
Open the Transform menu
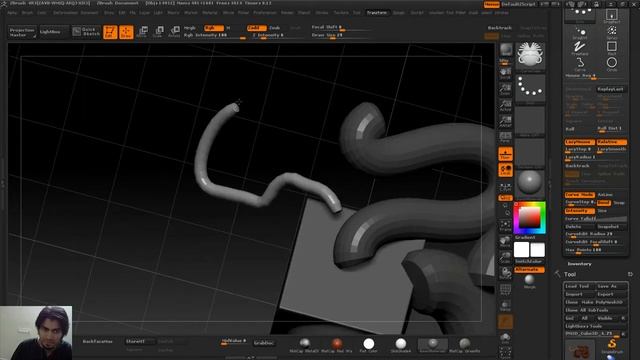point(376,13)
